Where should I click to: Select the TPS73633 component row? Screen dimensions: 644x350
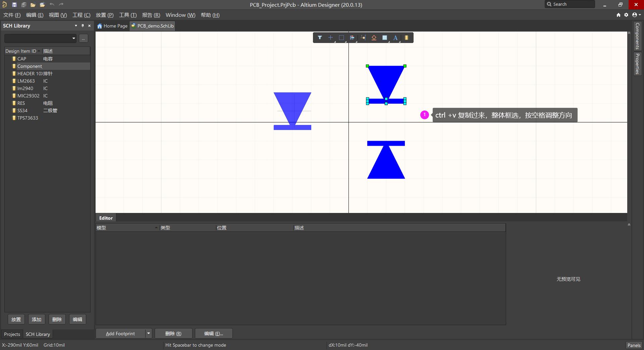pos(47,118)
